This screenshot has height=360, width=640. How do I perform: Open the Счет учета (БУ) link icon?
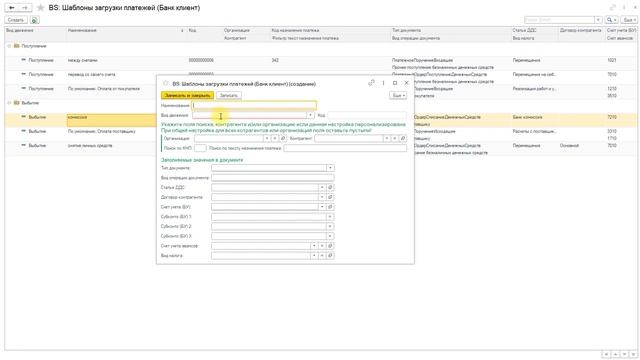pyautogui.click(x=330, y=207)
